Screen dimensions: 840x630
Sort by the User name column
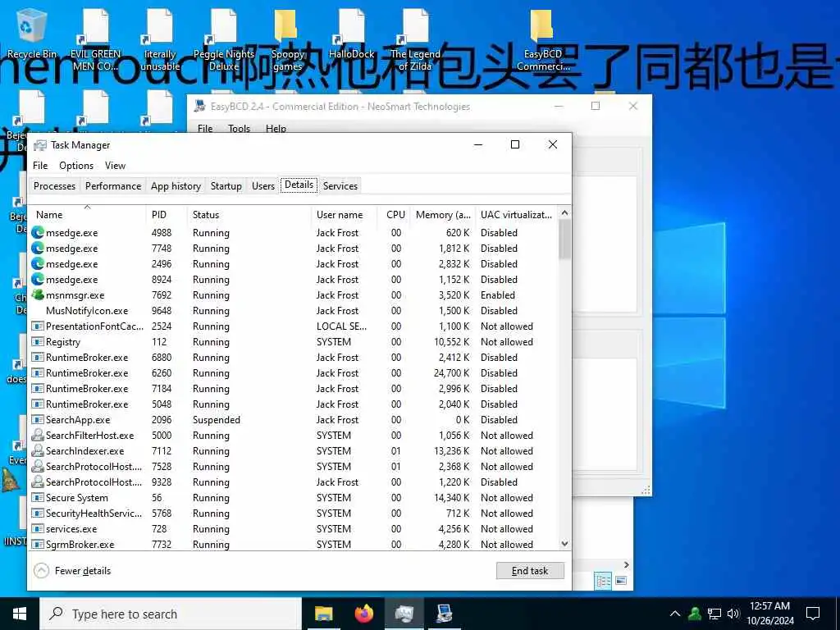coord(344,214)
